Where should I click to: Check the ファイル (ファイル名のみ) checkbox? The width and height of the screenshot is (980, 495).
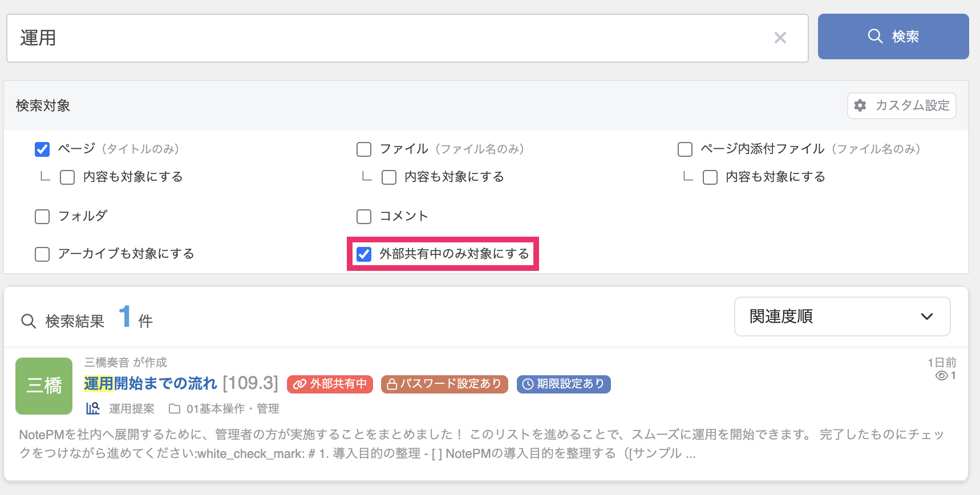click(364, 149)
